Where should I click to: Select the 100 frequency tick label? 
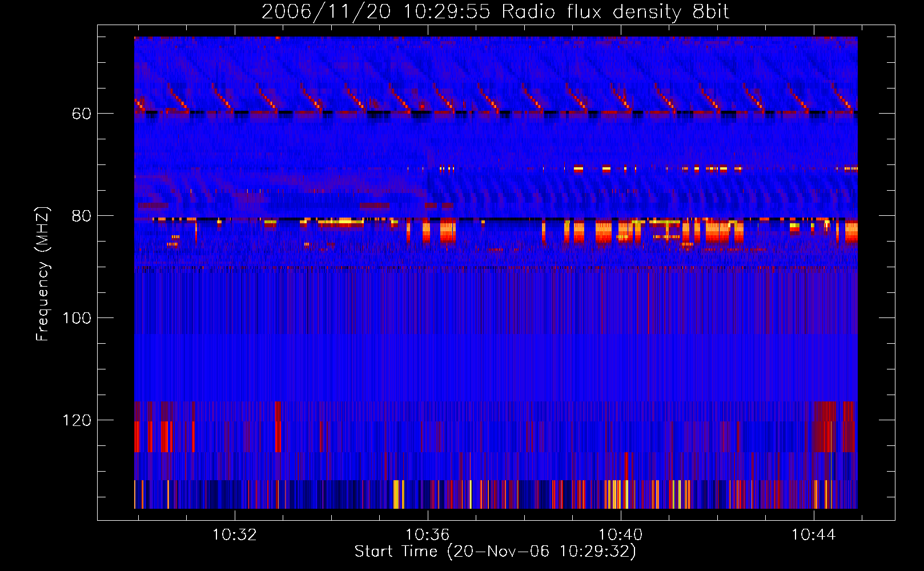[77, 318]
